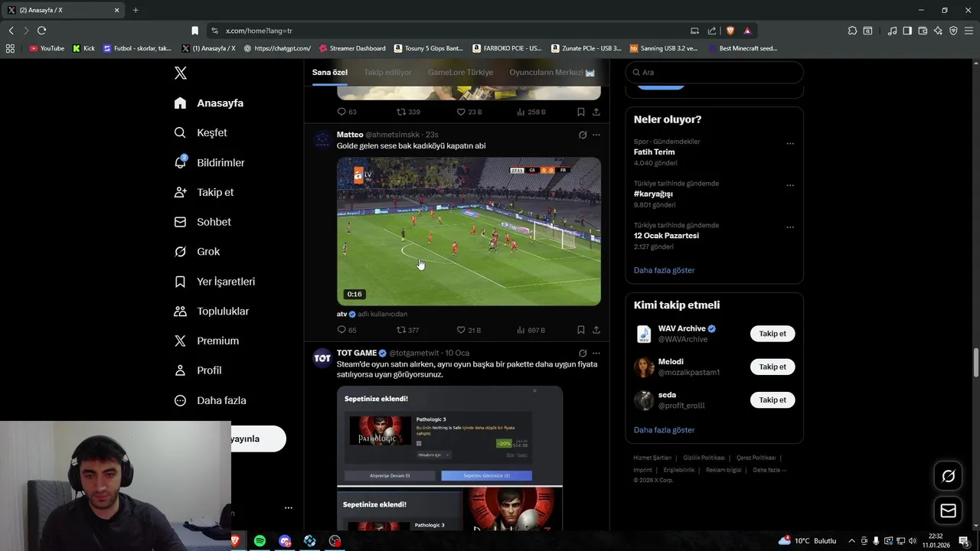
Task: Open the floating Grok button
Action: click(x=948, y=476)
